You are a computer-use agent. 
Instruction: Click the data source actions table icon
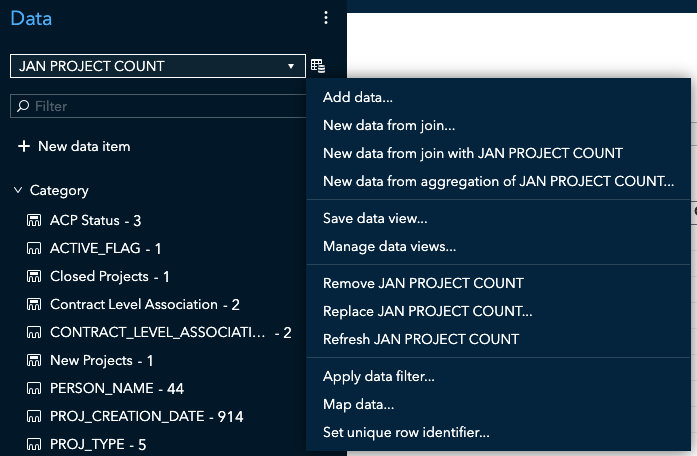coord(318,66)
